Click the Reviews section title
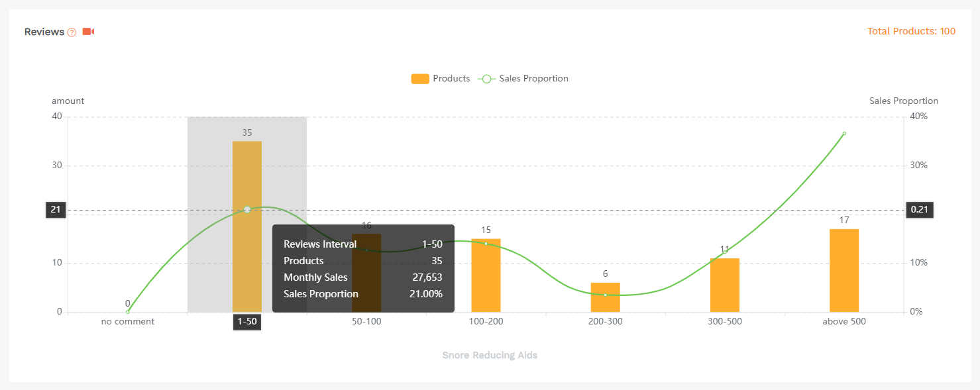This screenshot has height=390, width=980. [44, 32]
